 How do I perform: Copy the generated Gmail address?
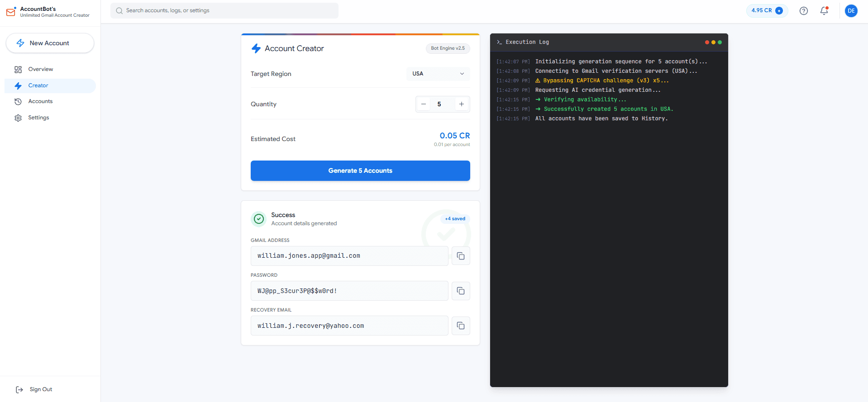point(461,256)
